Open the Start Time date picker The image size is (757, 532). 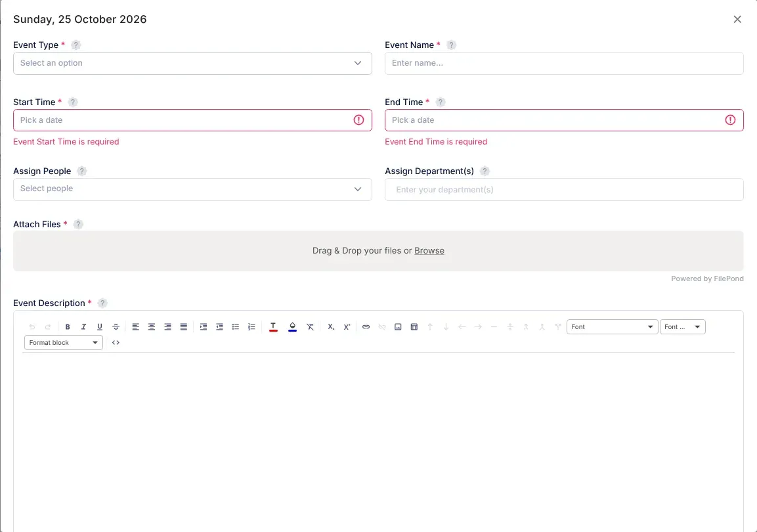click(x=192, y=120)
